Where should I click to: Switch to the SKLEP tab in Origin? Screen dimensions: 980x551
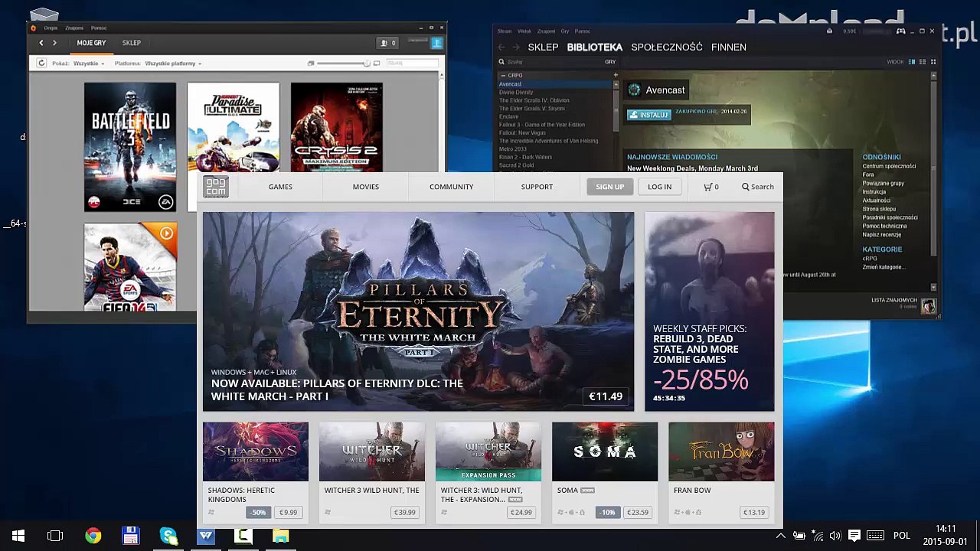131,43
